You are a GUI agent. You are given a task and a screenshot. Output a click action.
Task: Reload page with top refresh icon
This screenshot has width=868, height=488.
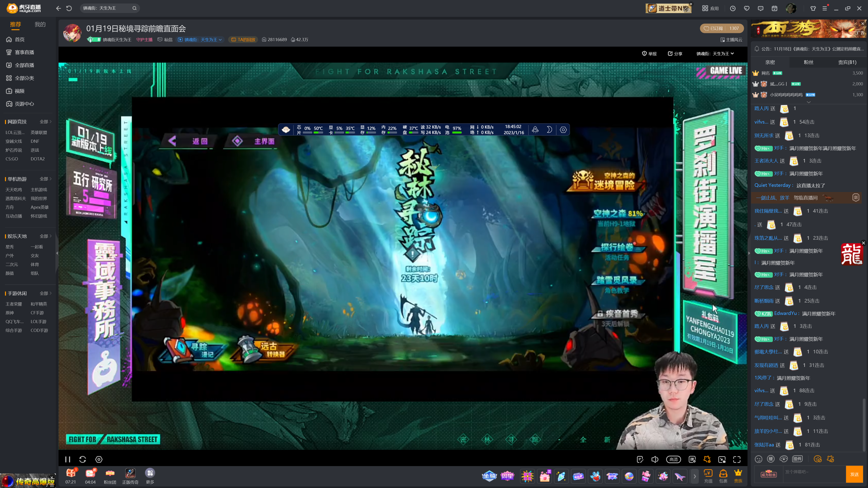coord(69,8)
